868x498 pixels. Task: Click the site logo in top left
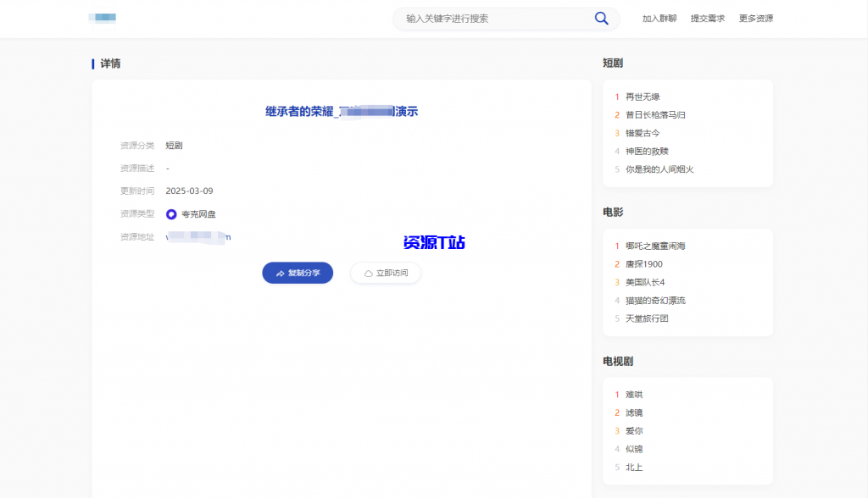click(x=103, y=18)
